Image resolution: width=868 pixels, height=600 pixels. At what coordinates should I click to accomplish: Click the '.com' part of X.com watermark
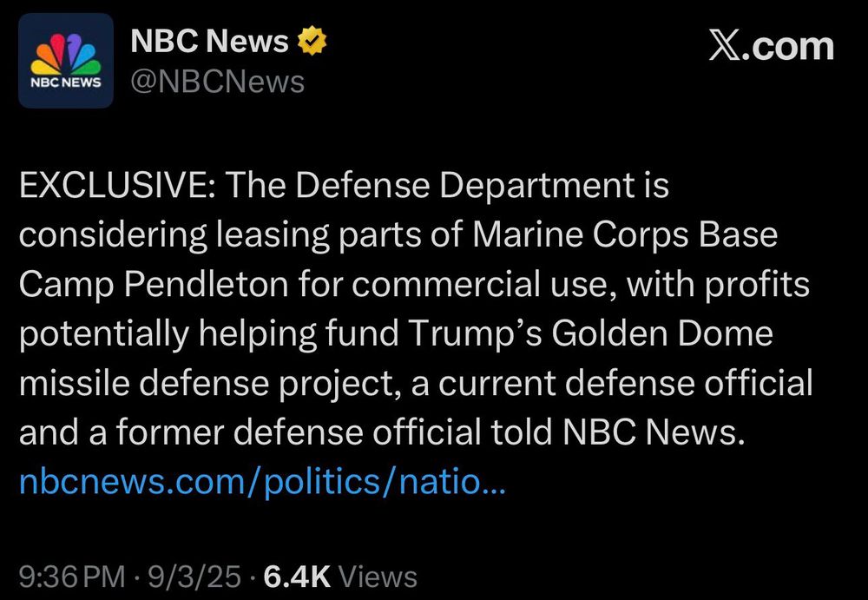792,47
